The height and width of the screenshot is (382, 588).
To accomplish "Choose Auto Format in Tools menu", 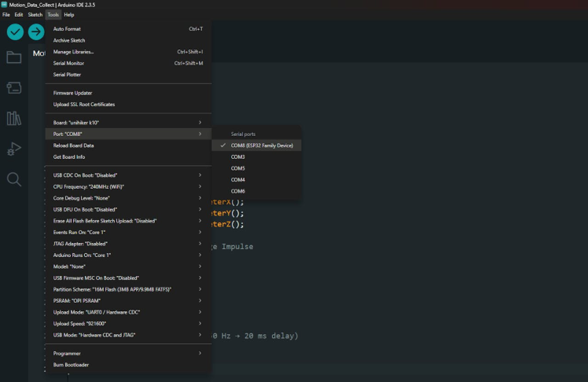I will pyautogui.click(x=67, y=29).
